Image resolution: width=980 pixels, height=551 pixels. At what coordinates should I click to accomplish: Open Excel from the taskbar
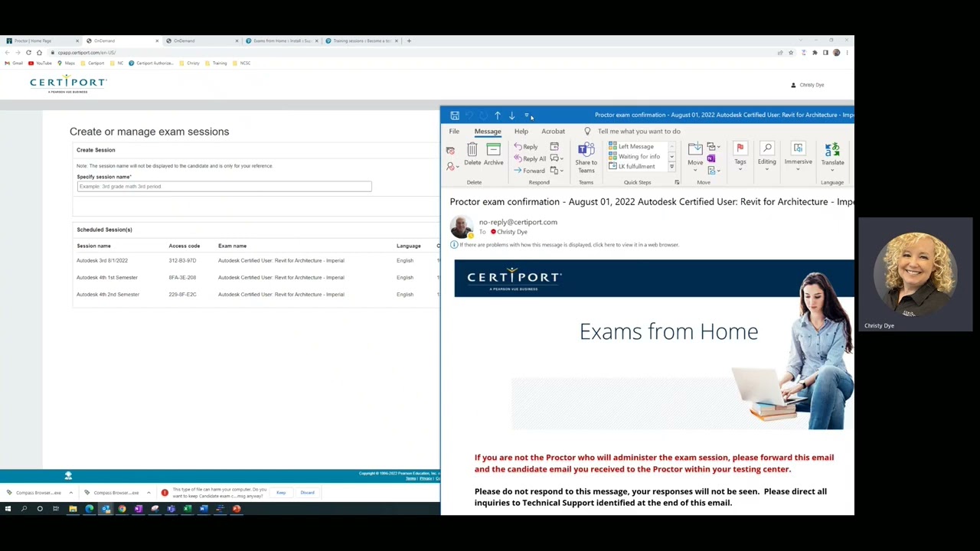click(x=188, y=509)
